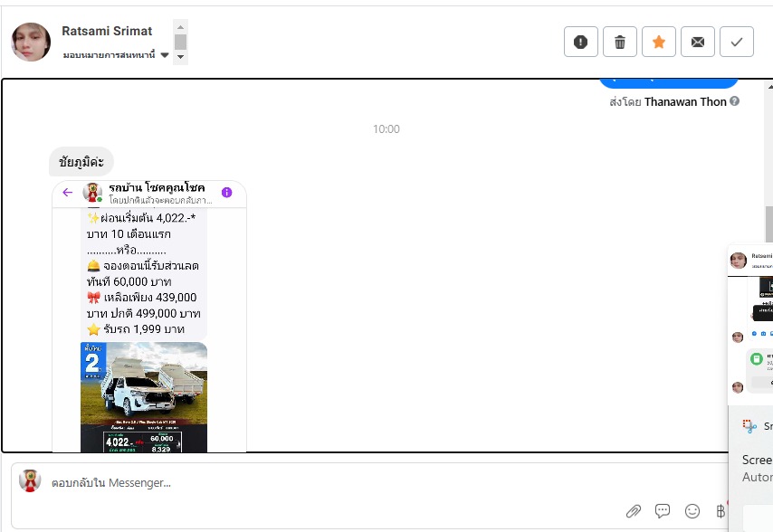Click the 10:00 timestamp

click(386, 129)
